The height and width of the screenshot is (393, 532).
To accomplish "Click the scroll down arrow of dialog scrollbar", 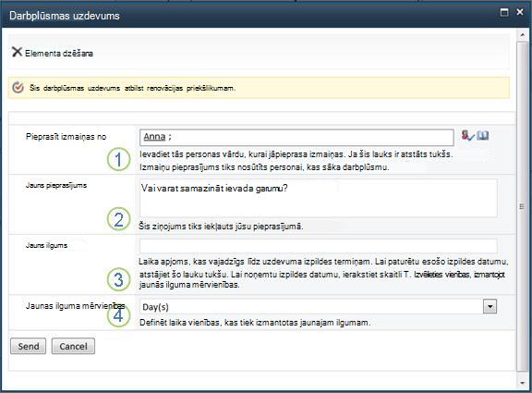I will click(x=522, y=383).
